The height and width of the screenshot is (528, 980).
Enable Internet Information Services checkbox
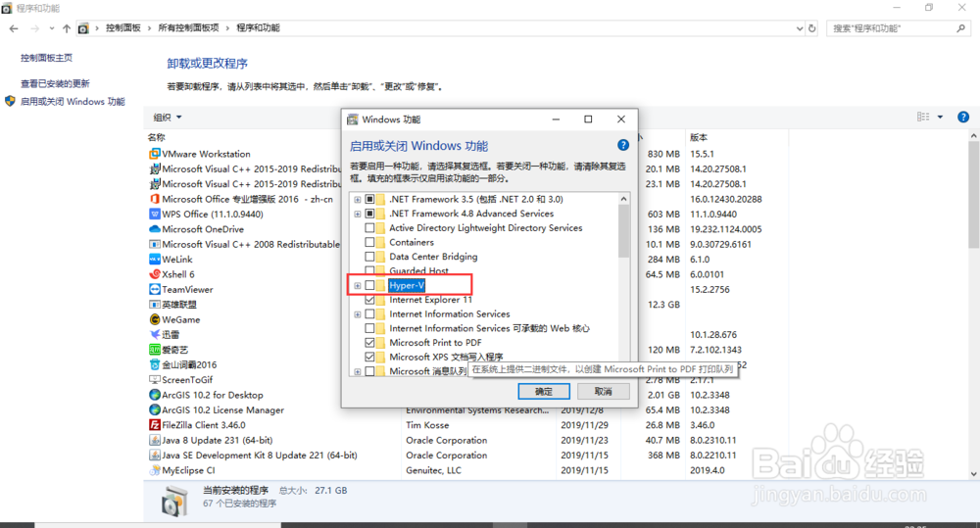pos(370,314)
